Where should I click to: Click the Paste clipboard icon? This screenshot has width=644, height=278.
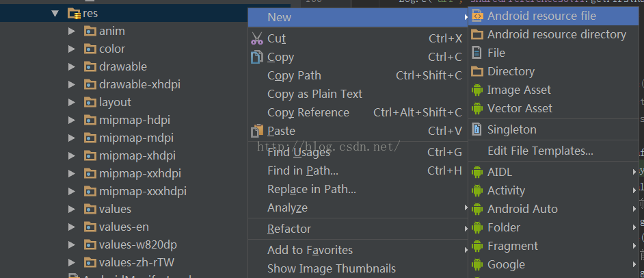[257, 131]
